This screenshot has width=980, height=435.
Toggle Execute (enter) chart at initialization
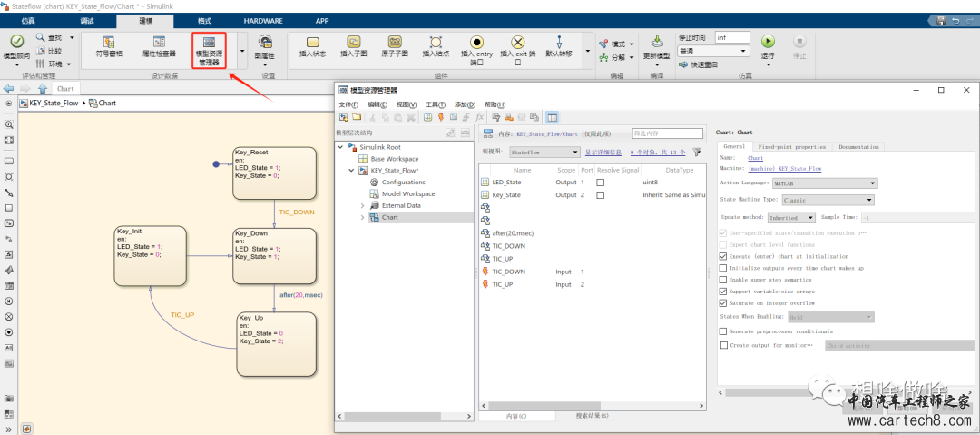(724, 257)
